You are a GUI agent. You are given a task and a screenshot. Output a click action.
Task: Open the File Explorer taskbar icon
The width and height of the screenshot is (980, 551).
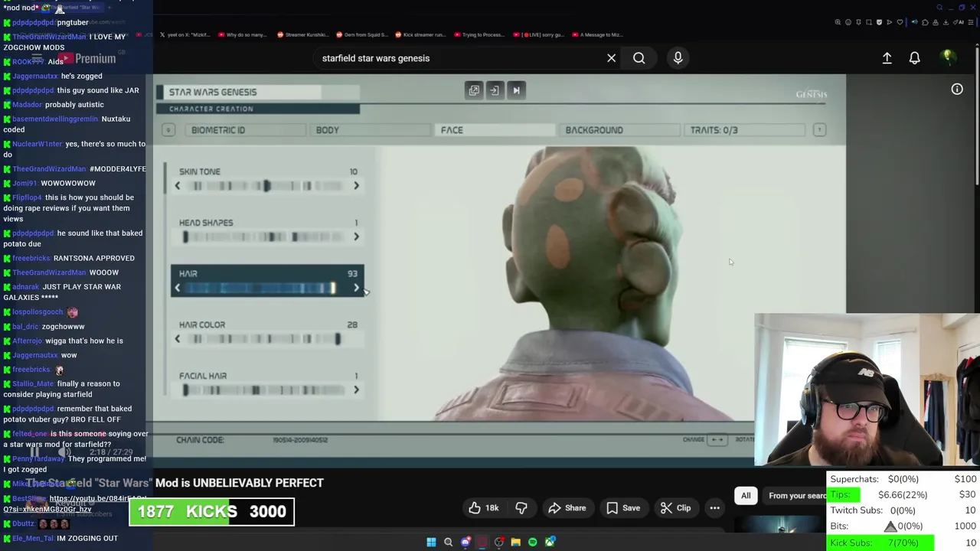[515, 542]
